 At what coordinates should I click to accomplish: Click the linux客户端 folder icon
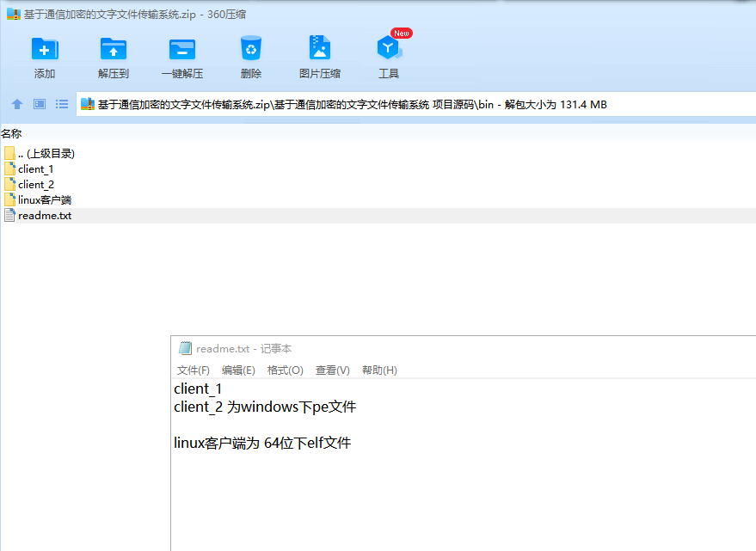(x=9, y=199)
